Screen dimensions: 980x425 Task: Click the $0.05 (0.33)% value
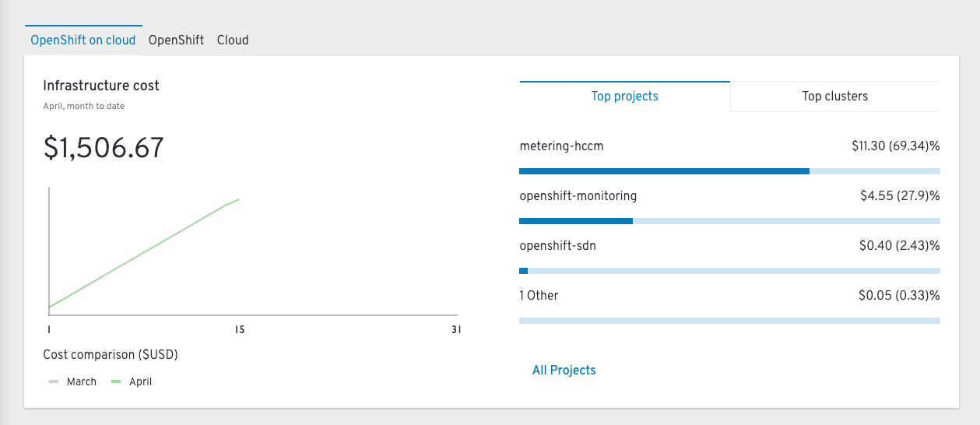pyautogui.click(x=899, y=295)
